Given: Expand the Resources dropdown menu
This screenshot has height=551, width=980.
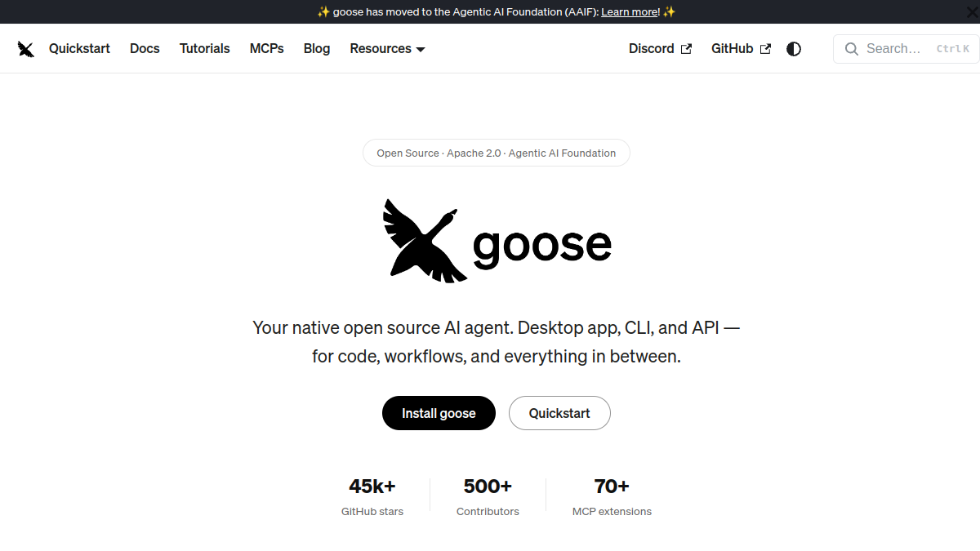Looking at the screenshot, I should 388,49.
